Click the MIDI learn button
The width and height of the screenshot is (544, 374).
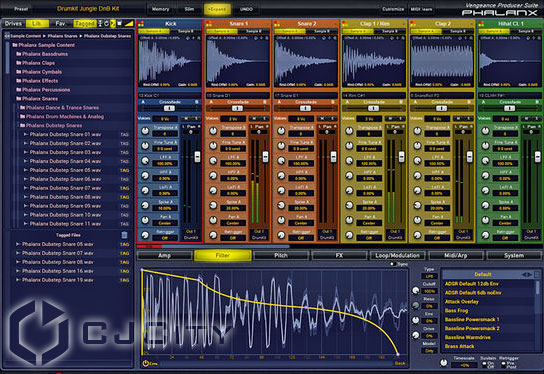[421, 9]
